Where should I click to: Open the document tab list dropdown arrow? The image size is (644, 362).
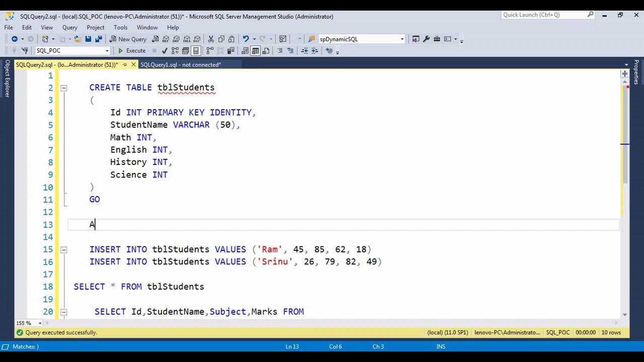point(626,65)
